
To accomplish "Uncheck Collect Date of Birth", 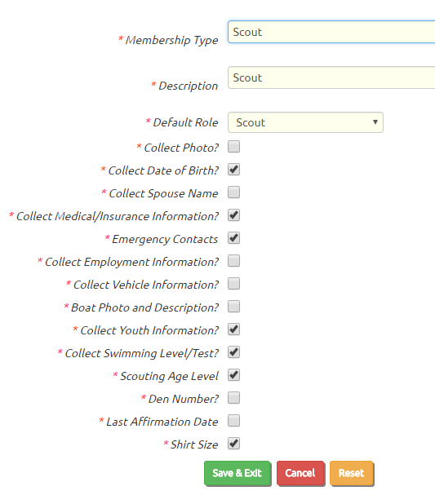I will [x=233, y=170].
